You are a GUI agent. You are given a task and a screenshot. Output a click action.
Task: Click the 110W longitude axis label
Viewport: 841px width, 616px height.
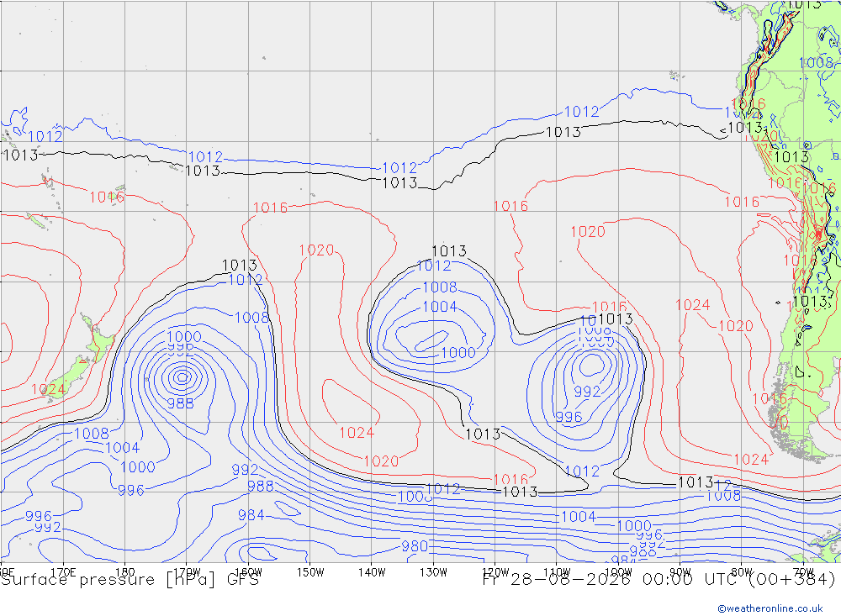pyautogui.click(x=557, y=572)
